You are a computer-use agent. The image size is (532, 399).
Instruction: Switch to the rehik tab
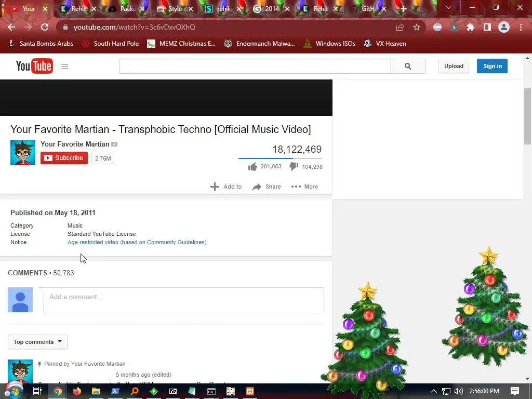(x=223, y=9)
